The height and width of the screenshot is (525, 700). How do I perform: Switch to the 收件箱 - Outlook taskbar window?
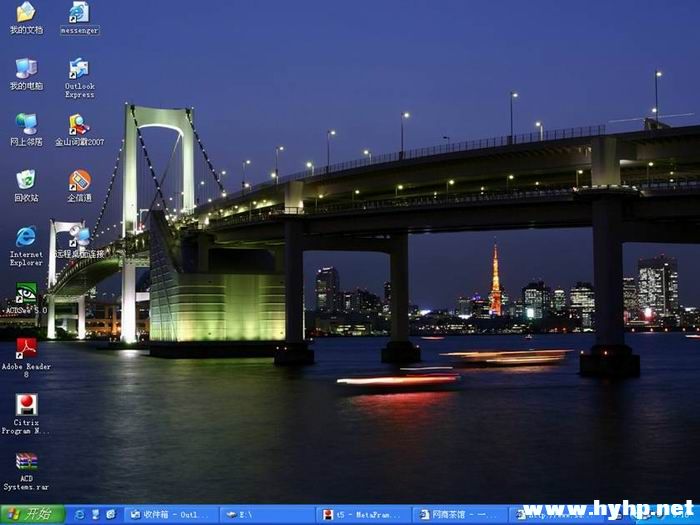(168, 514)
